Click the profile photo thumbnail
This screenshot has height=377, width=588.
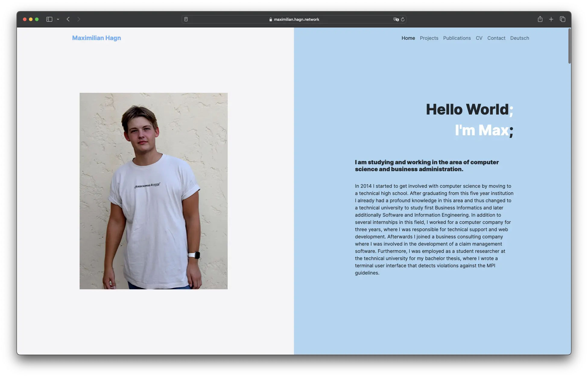coord(153,191)
